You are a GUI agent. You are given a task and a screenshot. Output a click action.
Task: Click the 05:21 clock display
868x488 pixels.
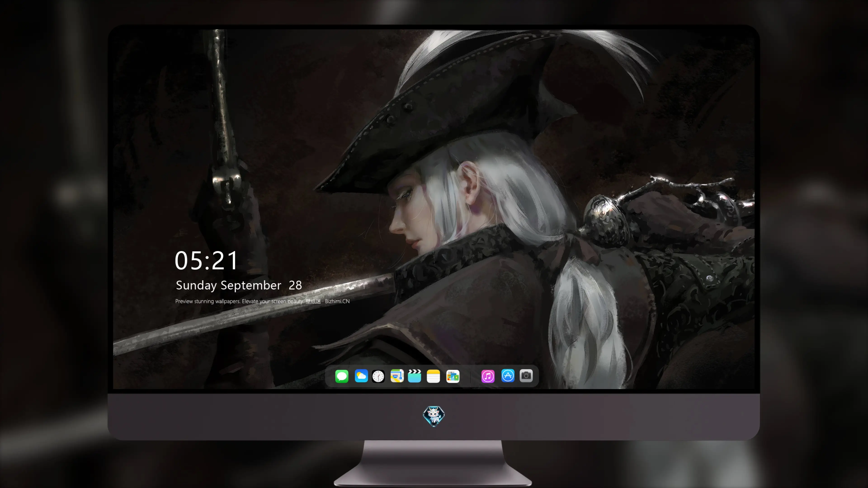coord(206,260)
